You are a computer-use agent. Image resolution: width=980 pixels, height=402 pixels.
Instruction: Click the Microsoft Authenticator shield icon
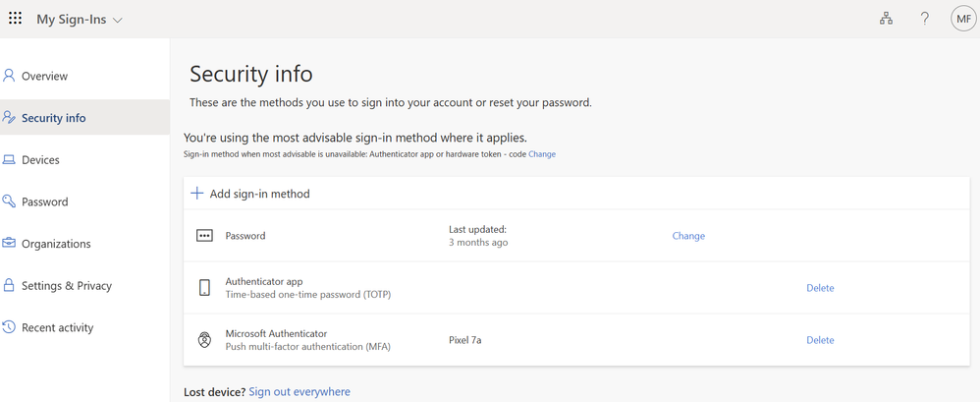tap(204, 340)
